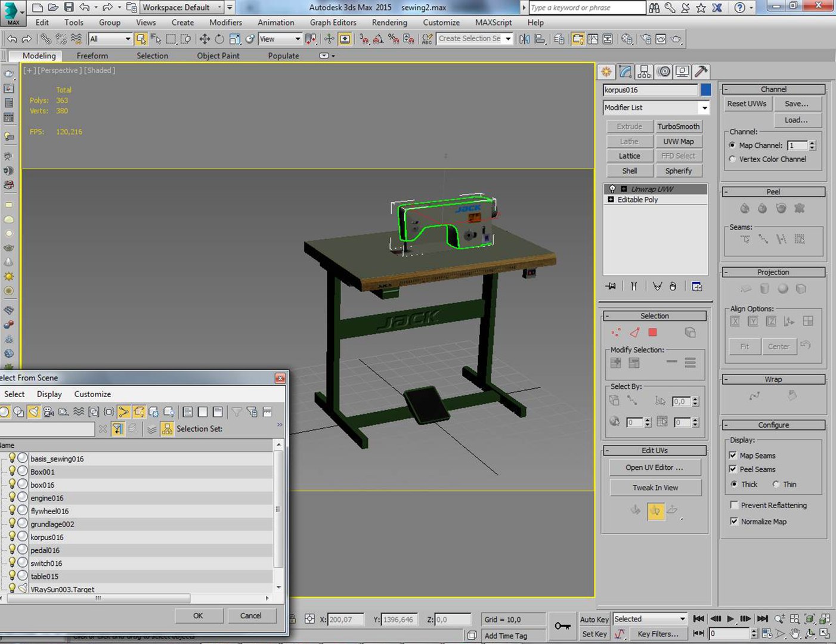Click the Mirror tool icon
The image size is (836, 644).
tap(525, 39)
